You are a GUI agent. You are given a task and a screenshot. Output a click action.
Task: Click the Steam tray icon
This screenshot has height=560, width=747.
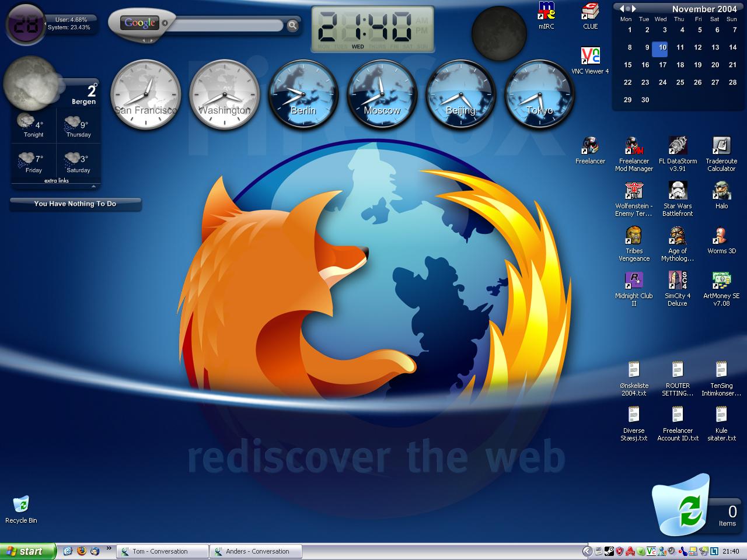coord(609,551)
